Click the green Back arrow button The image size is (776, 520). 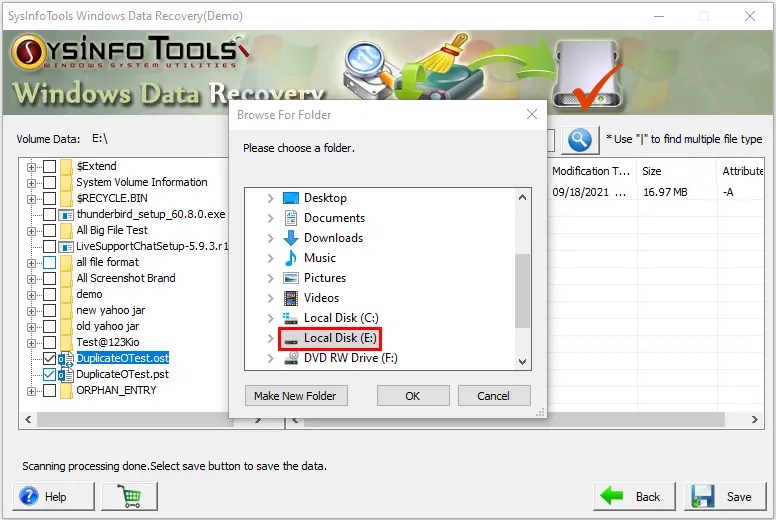[x=634, y=496]
